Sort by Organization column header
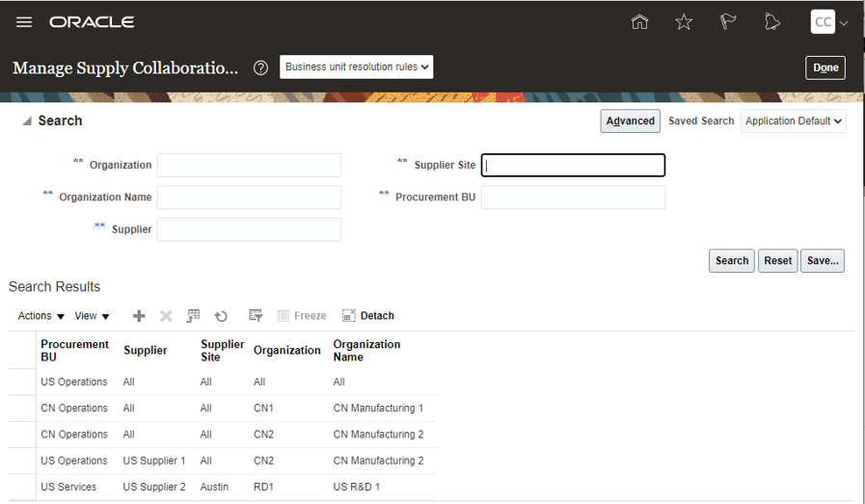Screen dimensions: 865x504 pos(286,351)
